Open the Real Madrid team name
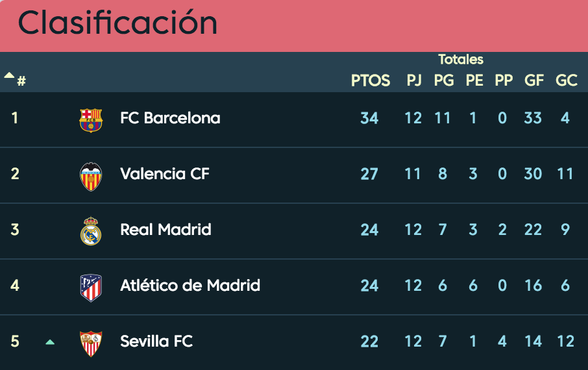588x370 pixels. pyautogui.click(x=165, y=229)
